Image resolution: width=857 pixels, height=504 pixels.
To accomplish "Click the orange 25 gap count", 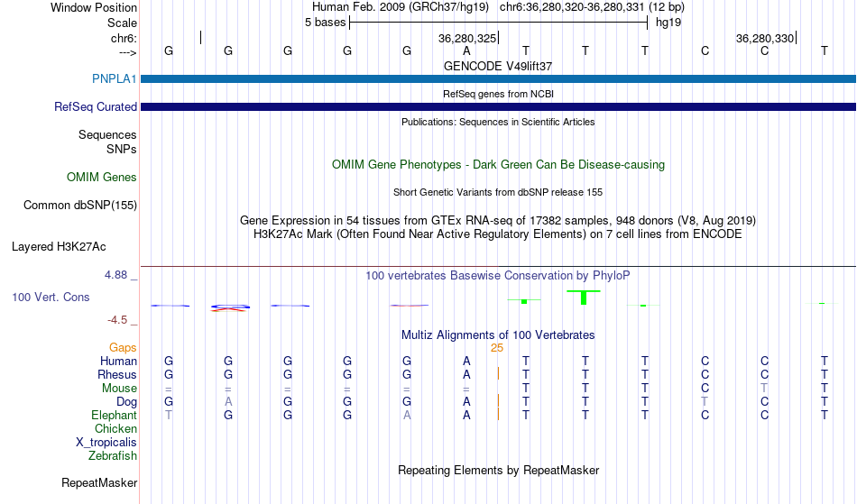I will tap(497, 348).
